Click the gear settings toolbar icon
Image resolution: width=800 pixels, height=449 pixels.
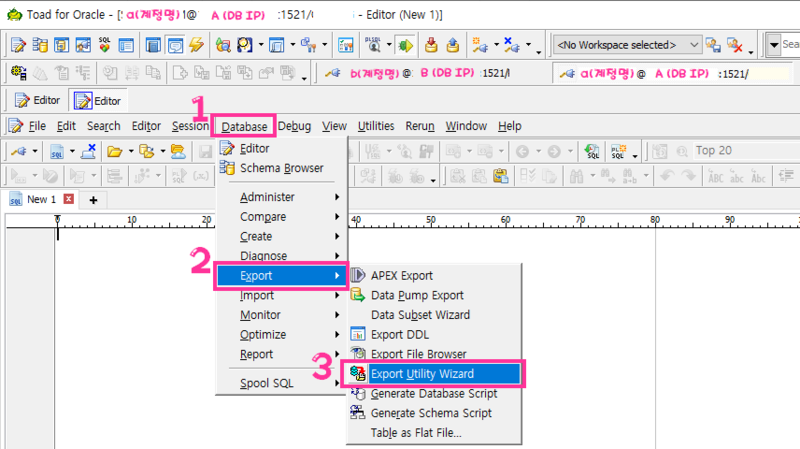coord(18,73)
